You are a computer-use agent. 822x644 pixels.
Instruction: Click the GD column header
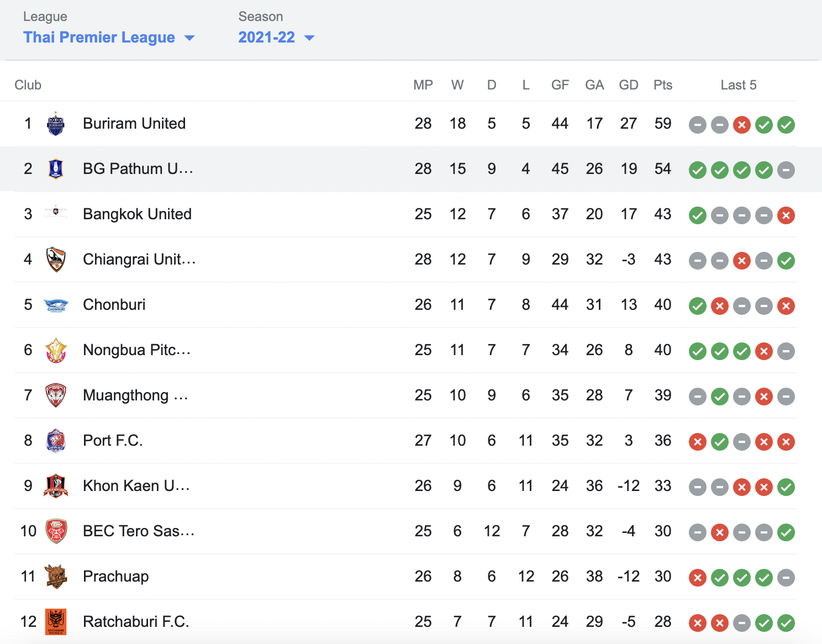pyautogui.click(x=629, y=85)
